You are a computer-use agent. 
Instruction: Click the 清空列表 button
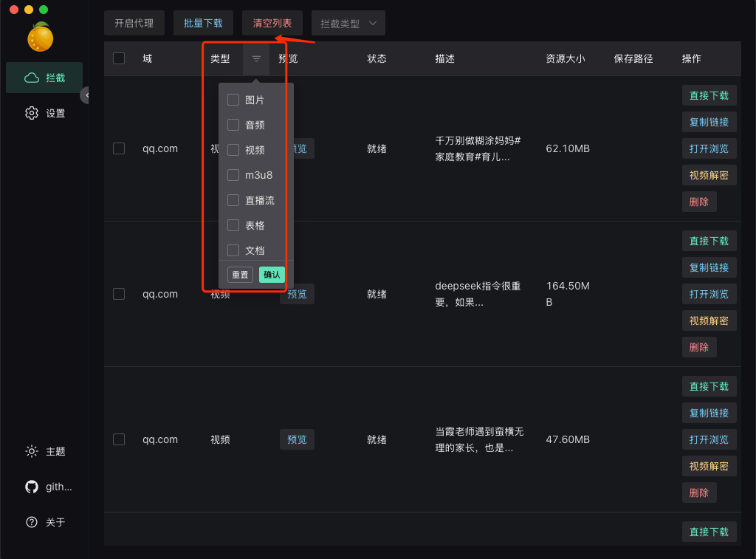coord(272,23)
